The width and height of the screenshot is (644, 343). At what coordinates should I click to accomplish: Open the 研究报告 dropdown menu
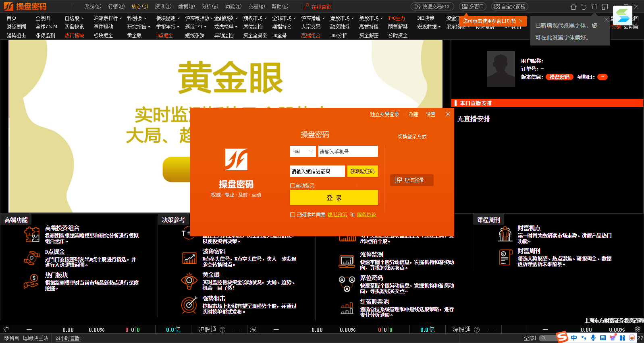click(139, 27)
